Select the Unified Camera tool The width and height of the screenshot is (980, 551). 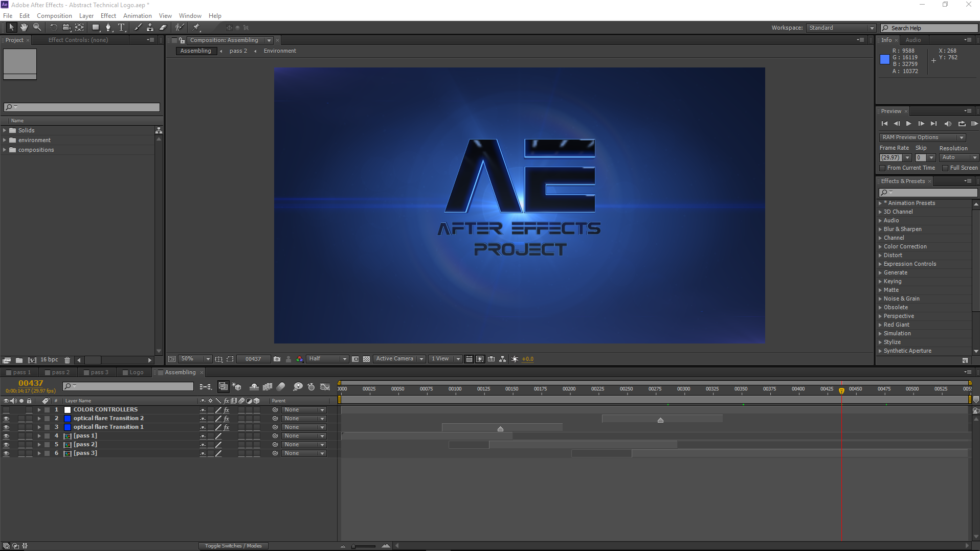pyautogui.click(x=66, y=28)
